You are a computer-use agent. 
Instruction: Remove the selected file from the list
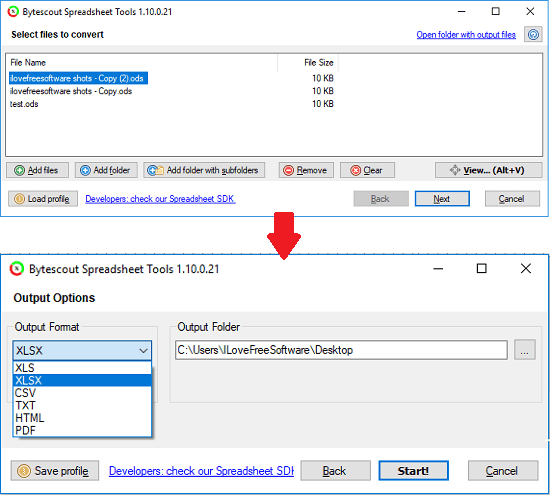point(306,170)
